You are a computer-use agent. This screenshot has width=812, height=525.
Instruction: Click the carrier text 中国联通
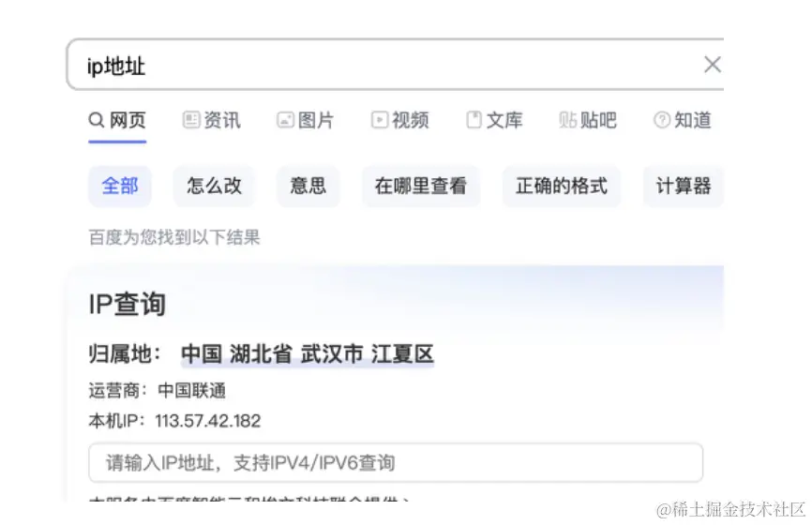191,390
